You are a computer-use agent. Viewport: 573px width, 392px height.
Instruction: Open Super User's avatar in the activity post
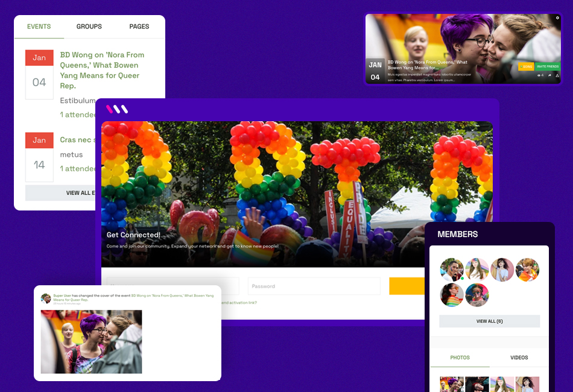tap(46, 298)
